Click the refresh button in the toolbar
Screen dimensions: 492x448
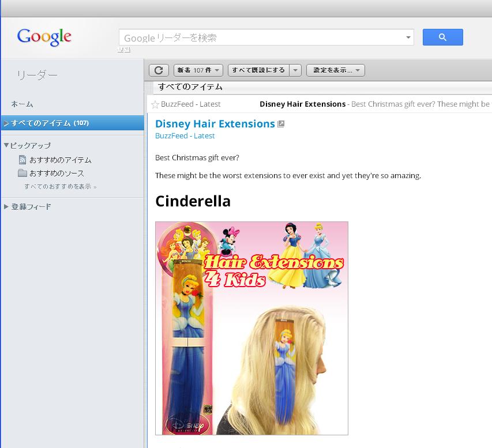point(159,70)
